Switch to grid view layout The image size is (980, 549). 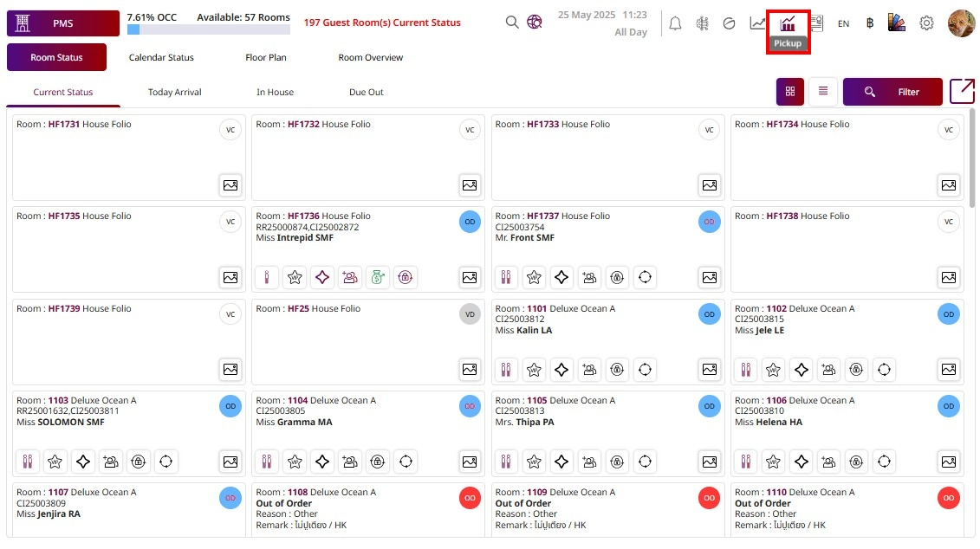[789, 91]
